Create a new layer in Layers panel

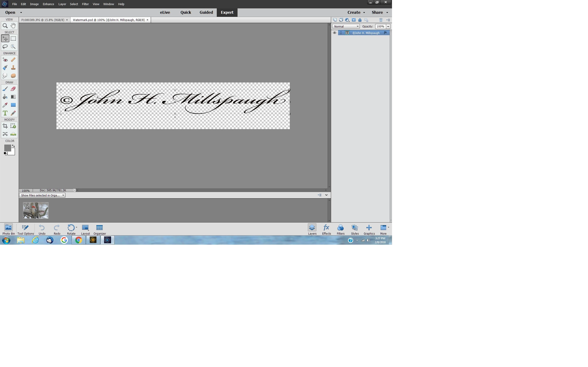click(335, 20)
